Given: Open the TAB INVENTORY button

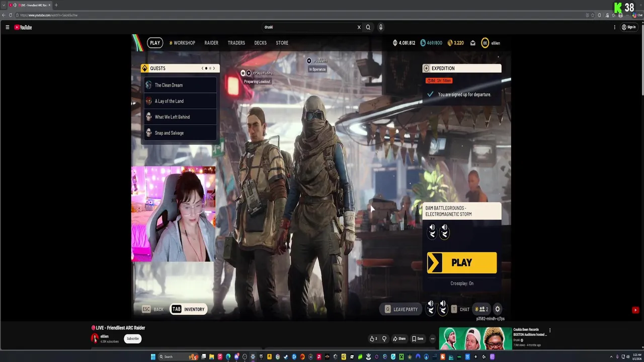Looking at the screenshot, I should (x=188, y=309).
